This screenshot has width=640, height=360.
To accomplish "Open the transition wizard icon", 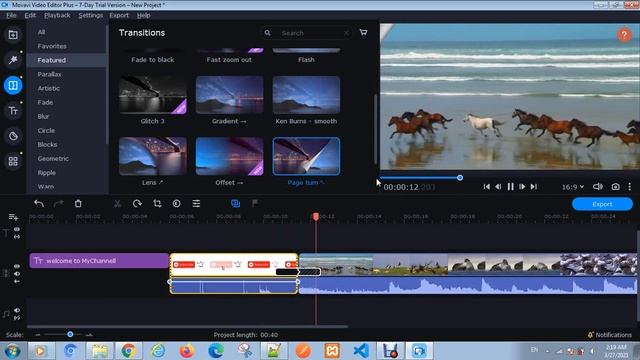I will 236,203.
